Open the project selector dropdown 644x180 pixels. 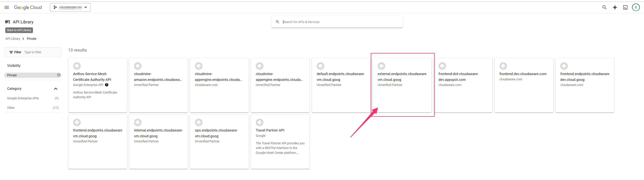70,7
